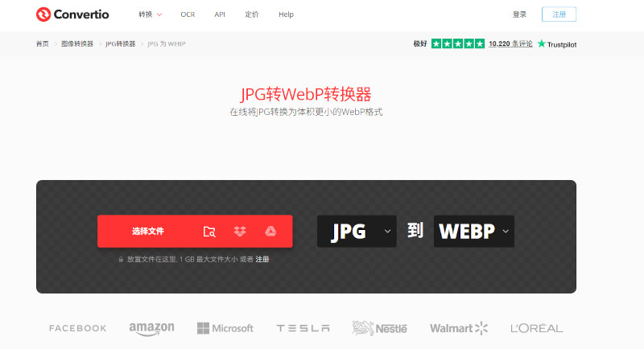Click the 注册 link under the upload button

pos(262,259)
